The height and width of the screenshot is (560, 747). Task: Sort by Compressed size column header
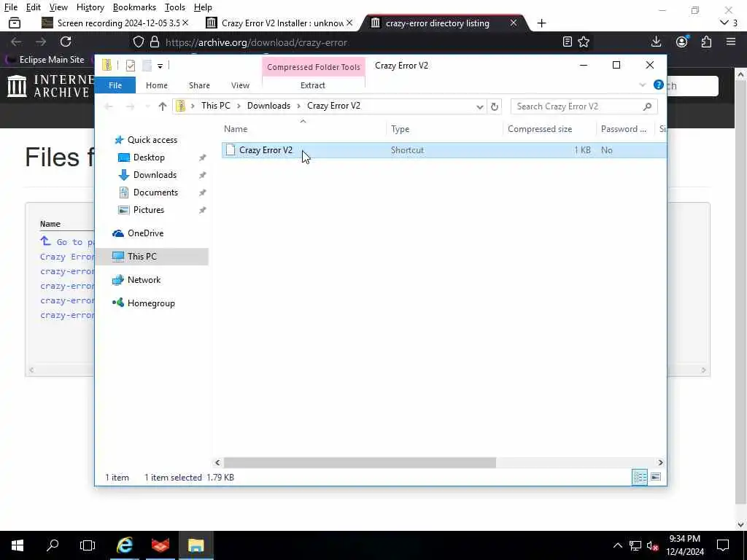pyautogui.click(x=549, y=129)
